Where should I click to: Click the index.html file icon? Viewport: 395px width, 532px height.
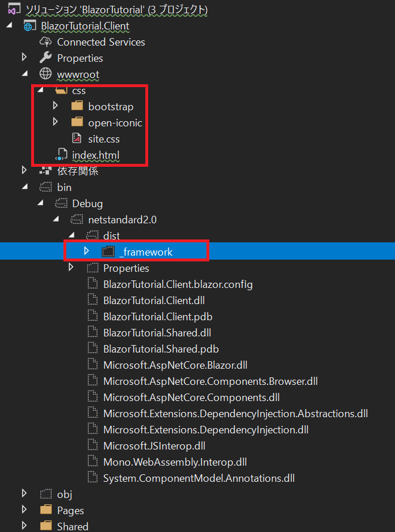[x=61, y=155]
